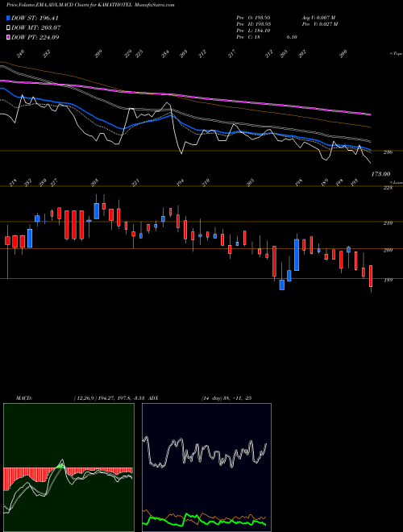Click the ADX panel heading
Viewport: 403px width, 532px height.
tap(153, 398)
